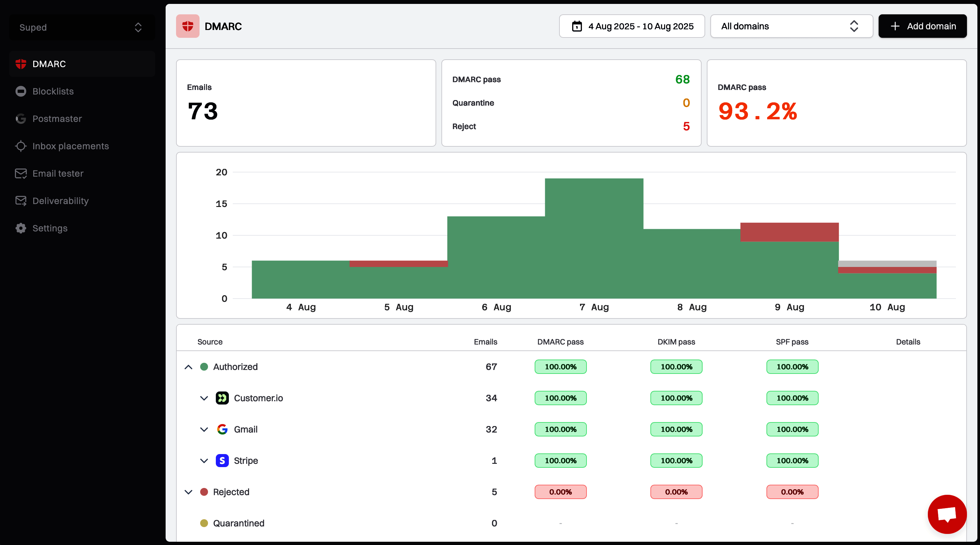Open the date range picker
The image size is (980, 545).
pos(631,26)
